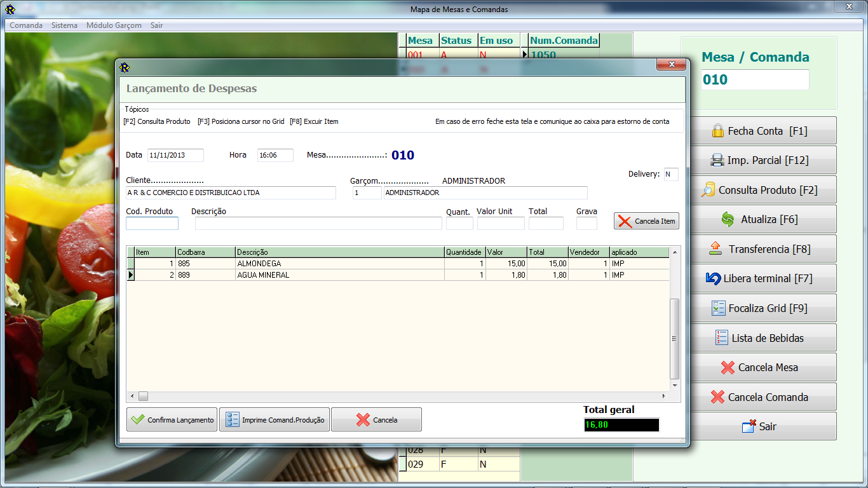Click the Confirma Lançamento button label
The height and width of the screenshot is (488, 868).
(x=180, y=420)
